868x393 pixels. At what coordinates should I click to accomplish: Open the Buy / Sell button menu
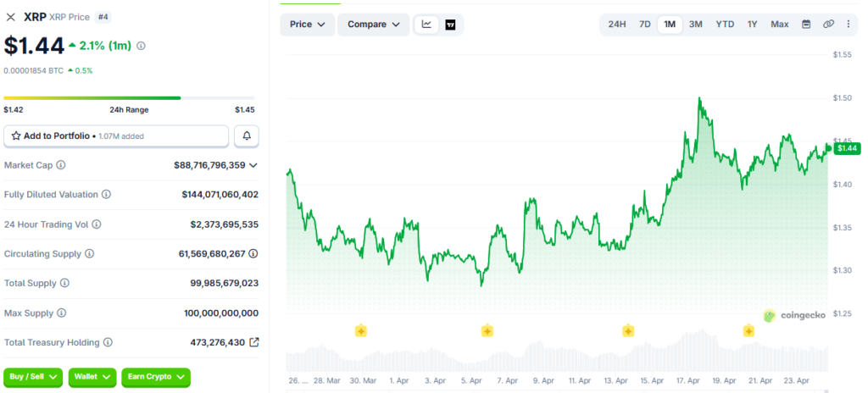[34, 376]
